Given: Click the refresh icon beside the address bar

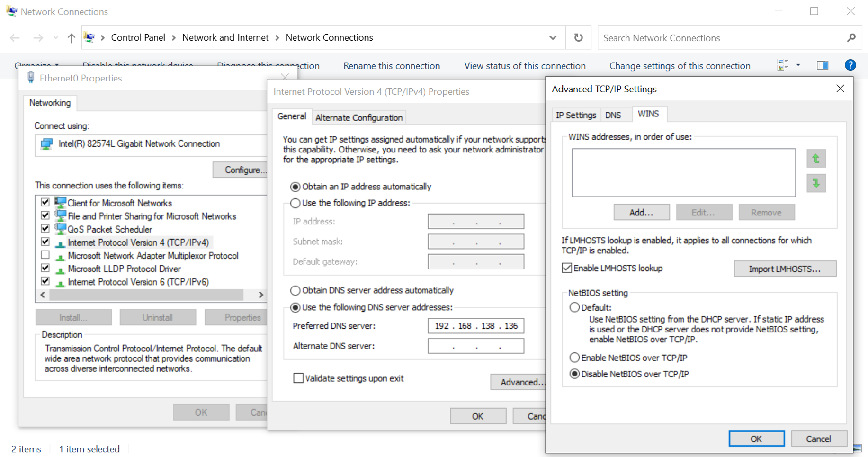Looking at the screenshot, I should [x=578, y=38].
